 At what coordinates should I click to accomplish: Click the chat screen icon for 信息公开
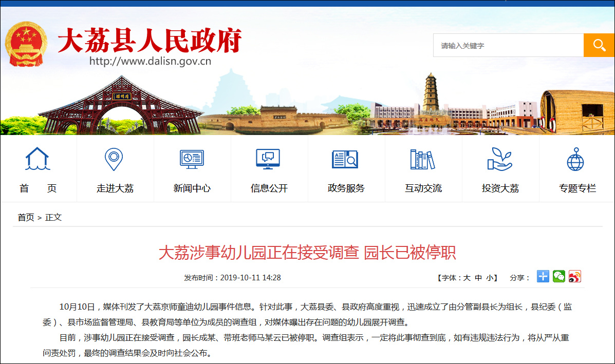pos(268,159)
